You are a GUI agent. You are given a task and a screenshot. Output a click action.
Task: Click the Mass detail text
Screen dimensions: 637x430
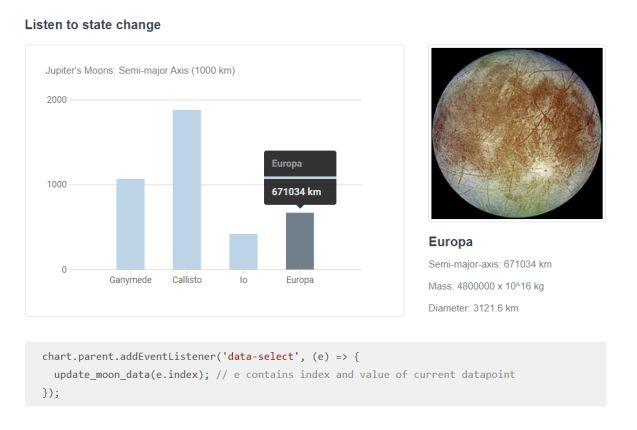pos(486,286)
